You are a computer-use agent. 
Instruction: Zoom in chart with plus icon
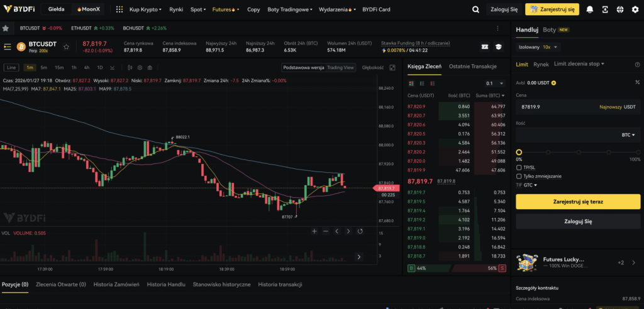pos(314,231)
